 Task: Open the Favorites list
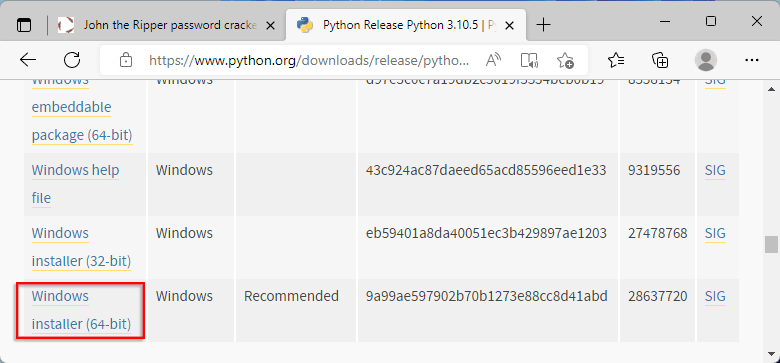point(616,60)
